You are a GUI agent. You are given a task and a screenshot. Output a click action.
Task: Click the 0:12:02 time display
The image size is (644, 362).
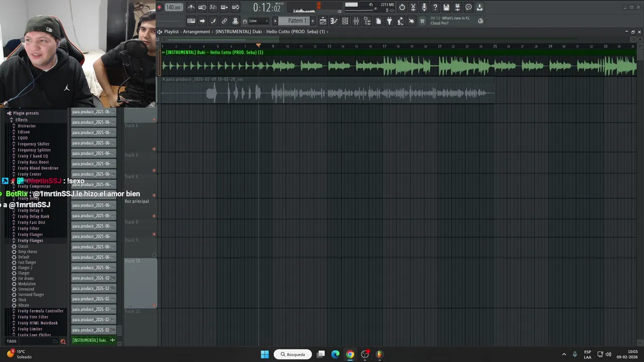(267, 8)
